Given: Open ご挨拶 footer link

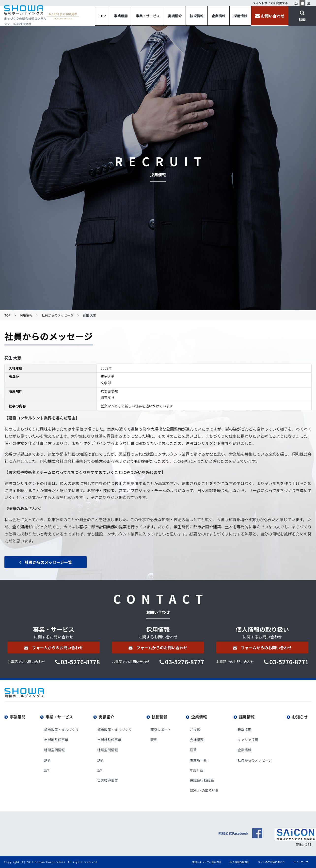Looking at the screenshot, I should point(195,730).
